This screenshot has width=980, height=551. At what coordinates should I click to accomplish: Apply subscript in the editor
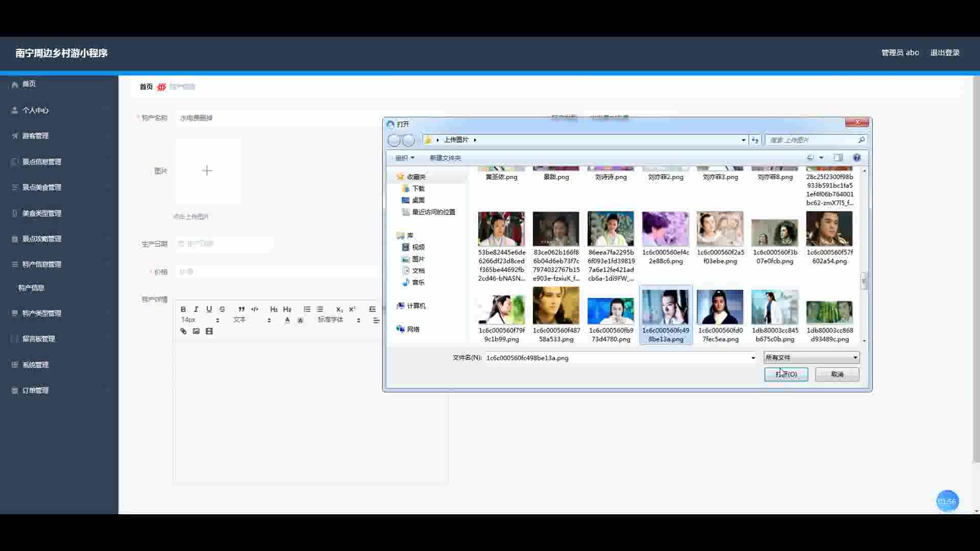pos(339,309)
